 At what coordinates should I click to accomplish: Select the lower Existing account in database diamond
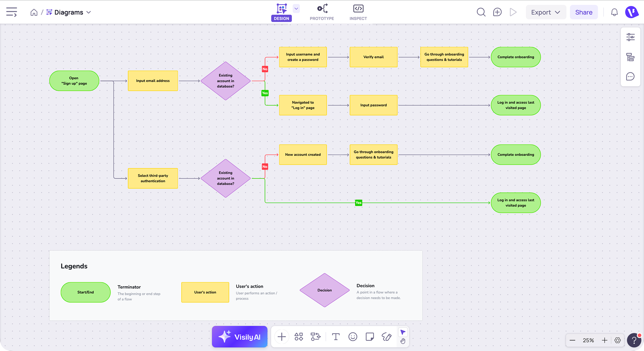226,178
